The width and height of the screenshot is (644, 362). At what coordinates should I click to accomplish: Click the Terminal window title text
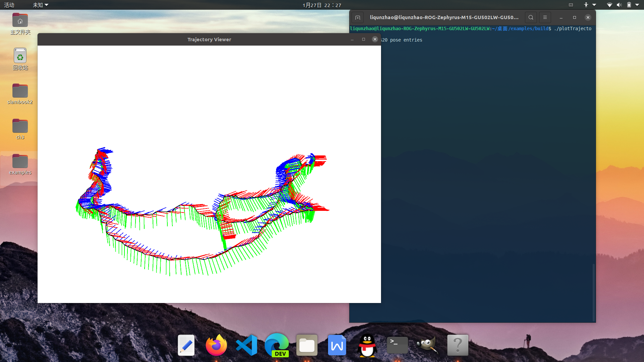click(444, 17)
